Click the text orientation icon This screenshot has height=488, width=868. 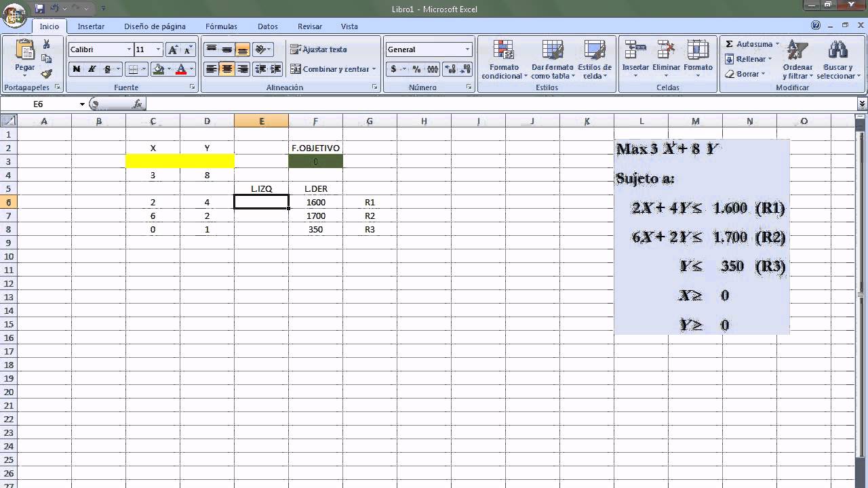(260, 49)
